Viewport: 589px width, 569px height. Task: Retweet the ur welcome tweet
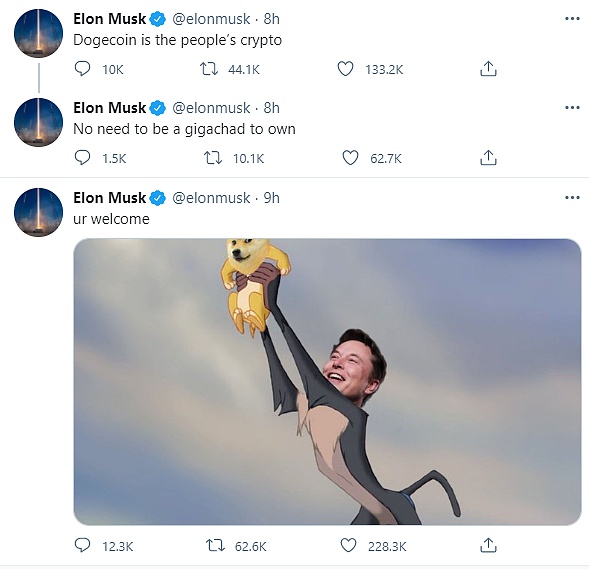click(x=215, y=545)
